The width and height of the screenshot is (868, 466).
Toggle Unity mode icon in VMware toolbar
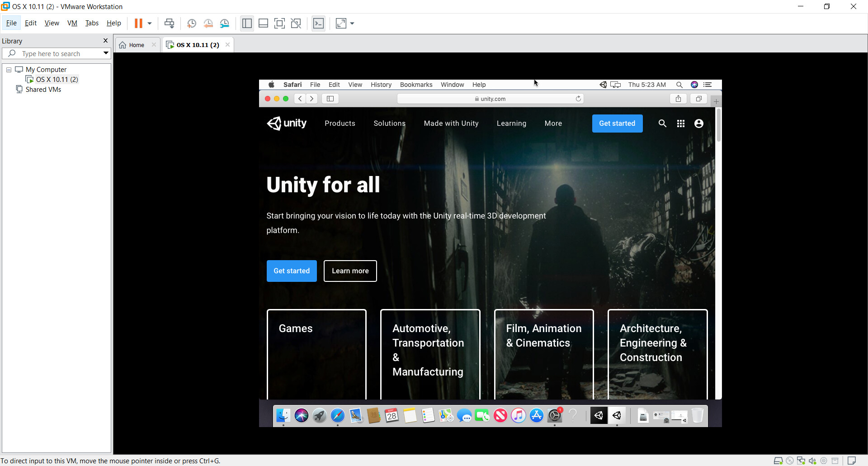pyautogui.click(x=296, y=24)
